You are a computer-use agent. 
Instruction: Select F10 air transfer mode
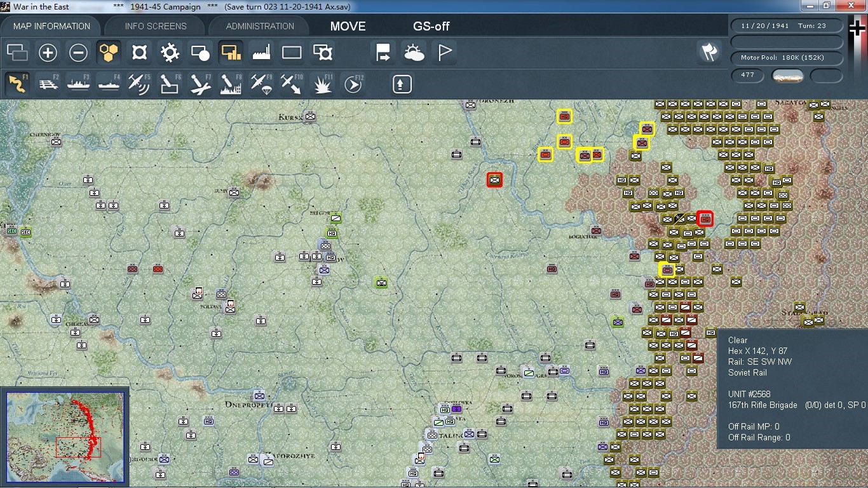click(x=292, y=84)
